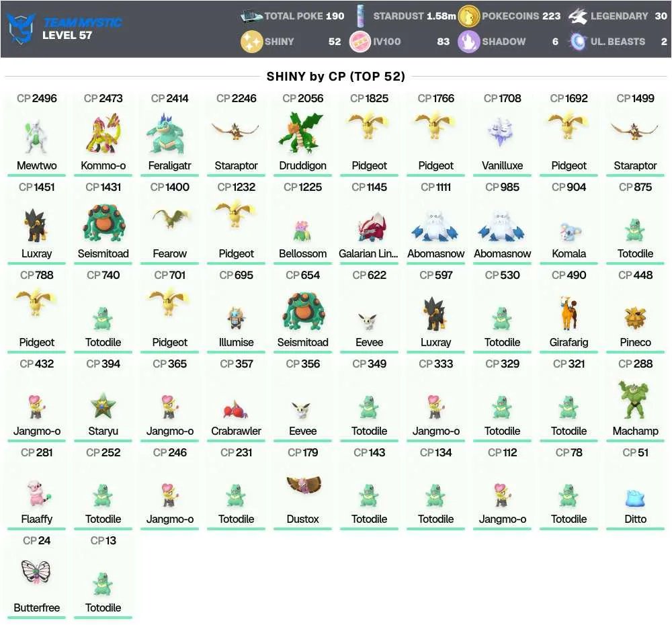The image size is (672, 625).
Task: Click the Stardust bottle icon
Action: click(360, 16)
